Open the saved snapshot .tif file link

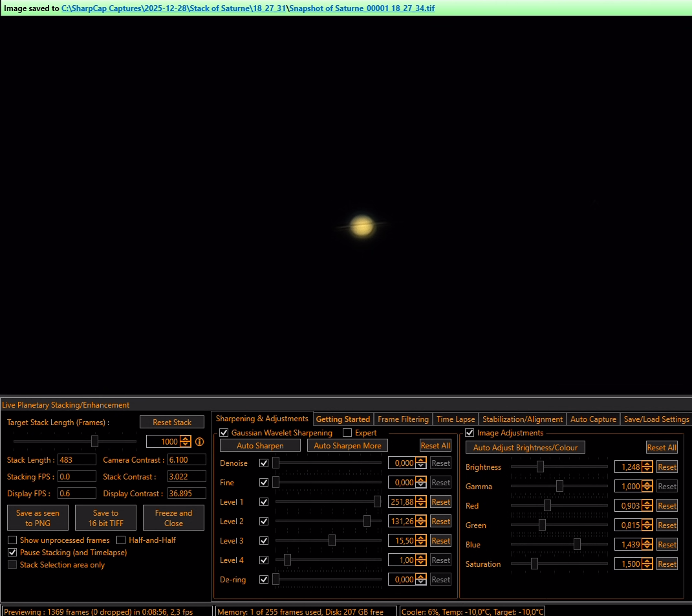click(362, 8)
